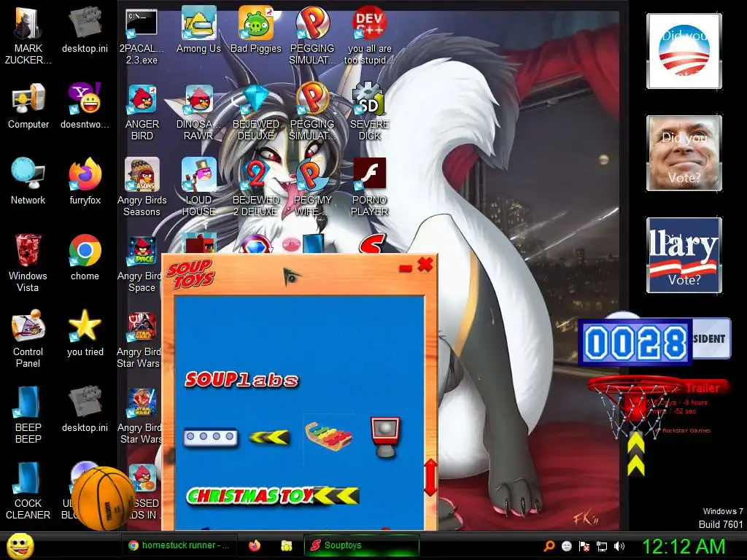Close the Souptoys toybox window
The width and height of the screenshot is (747, 560).
click(425, 264)
